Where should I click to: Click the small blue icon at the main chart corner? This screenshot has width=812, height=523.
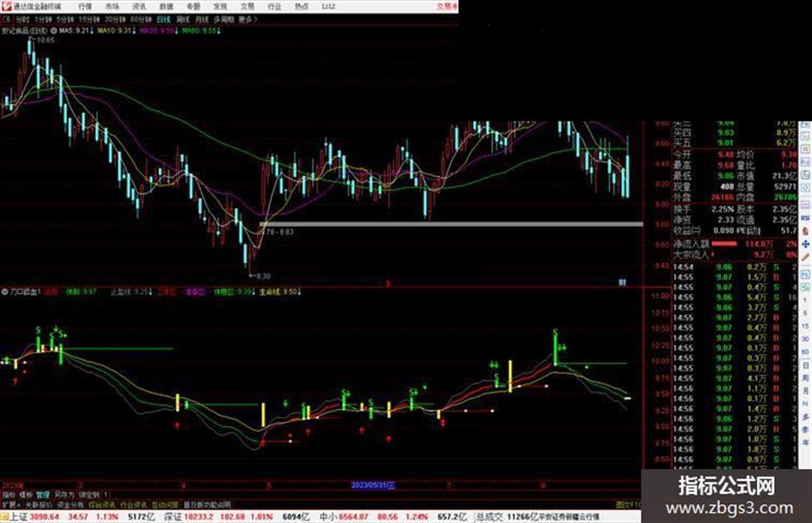[622, 283]
